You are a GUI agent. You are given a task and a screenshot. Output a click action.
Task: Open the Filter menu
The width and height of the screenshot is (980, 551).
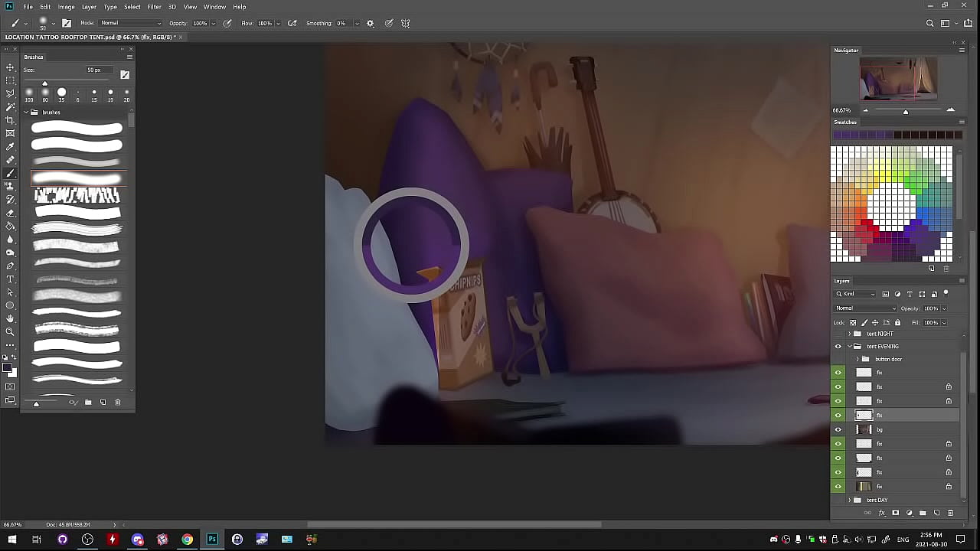click(154, 7)
